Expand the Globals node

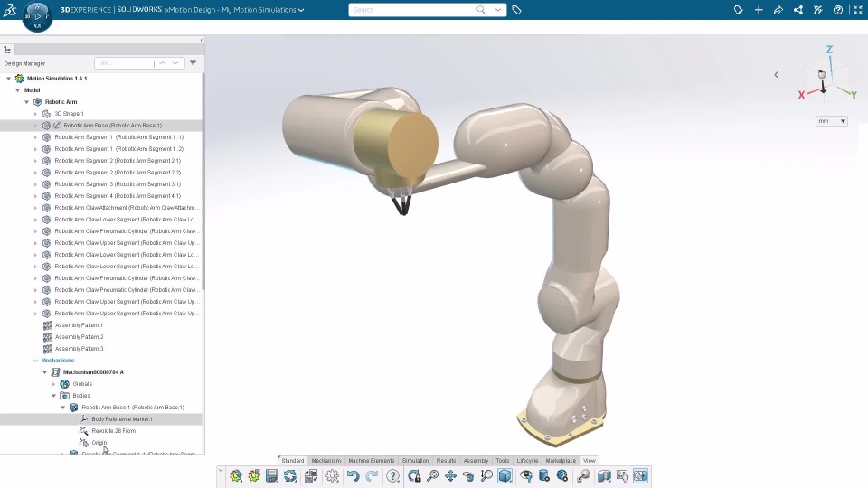coord(54,384)
